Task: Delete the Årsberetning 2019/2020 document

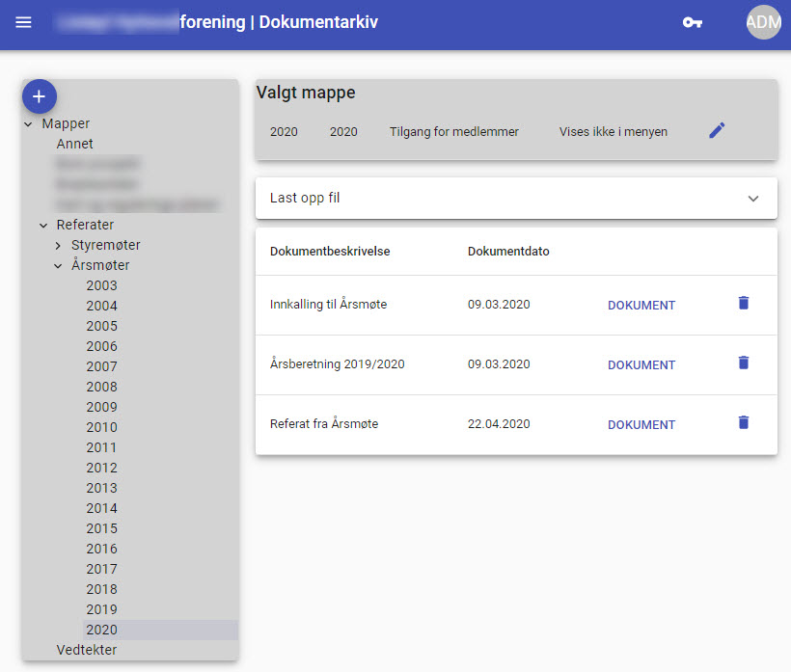Action: coord(743,363)
